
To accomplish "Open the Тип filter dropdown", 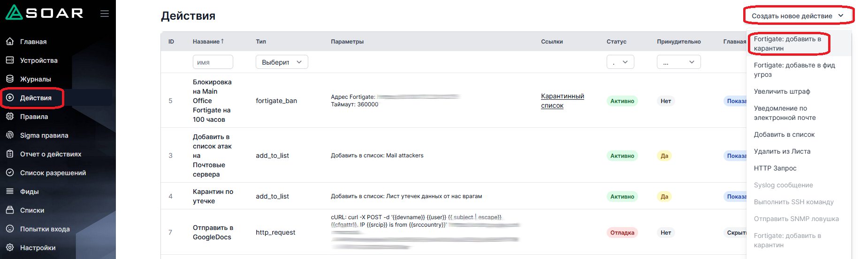I will (282, 62).
